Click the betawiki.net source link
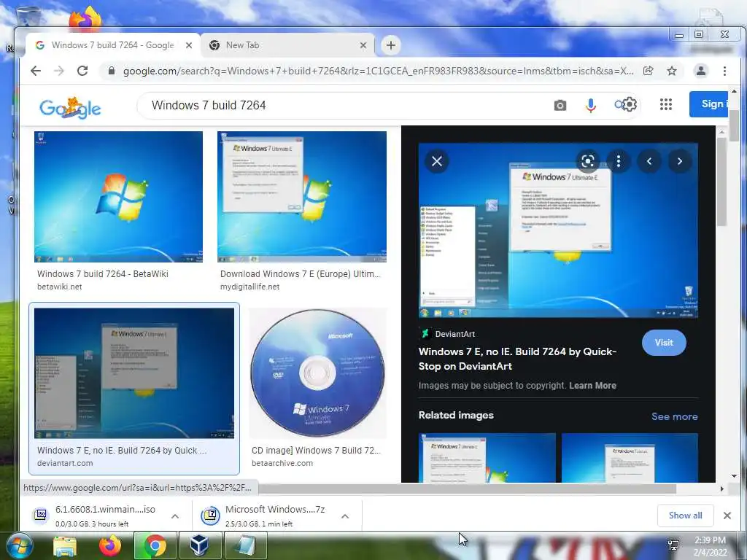This screenshot has width=747, height=560. [x=60, y=287]
